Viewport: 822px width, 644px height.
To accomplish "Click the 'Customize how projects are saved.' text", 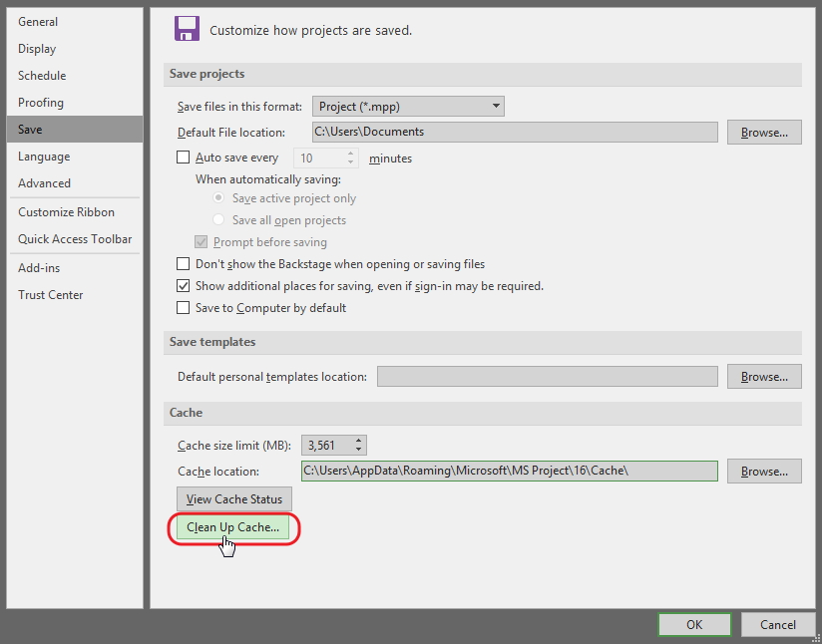I will coord(311,30).
